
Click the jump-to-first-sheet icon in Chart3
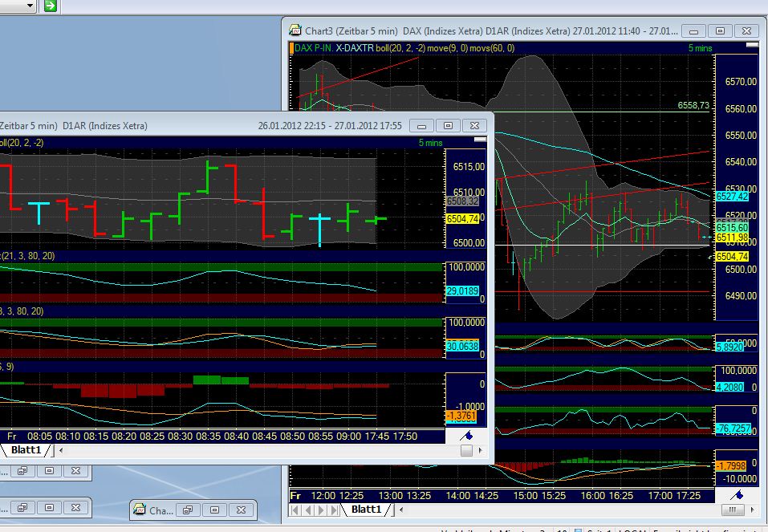point(294,510)
